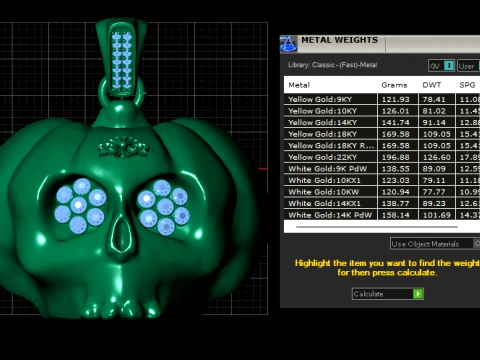Click the 101.69 DWT value

(x=437, y=215)
